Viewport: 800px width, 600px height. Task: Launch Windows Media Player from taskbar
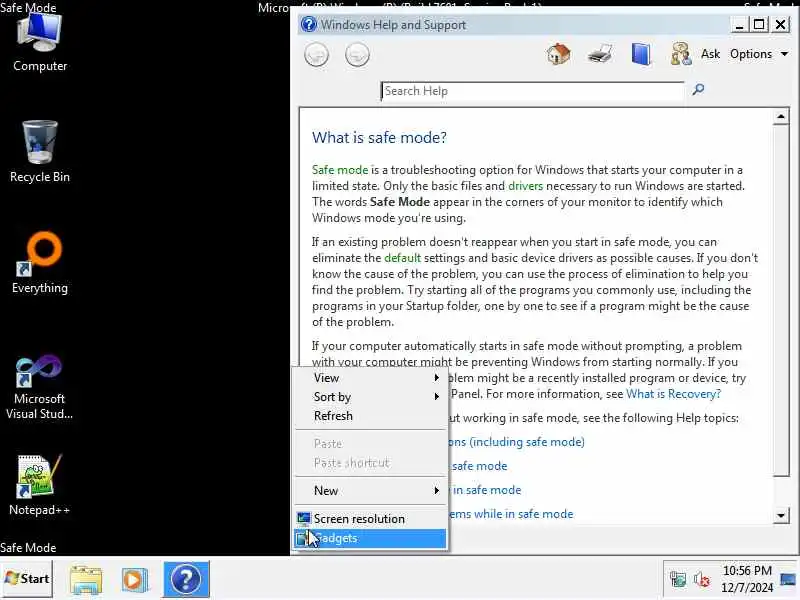click(x=135, y=580)
